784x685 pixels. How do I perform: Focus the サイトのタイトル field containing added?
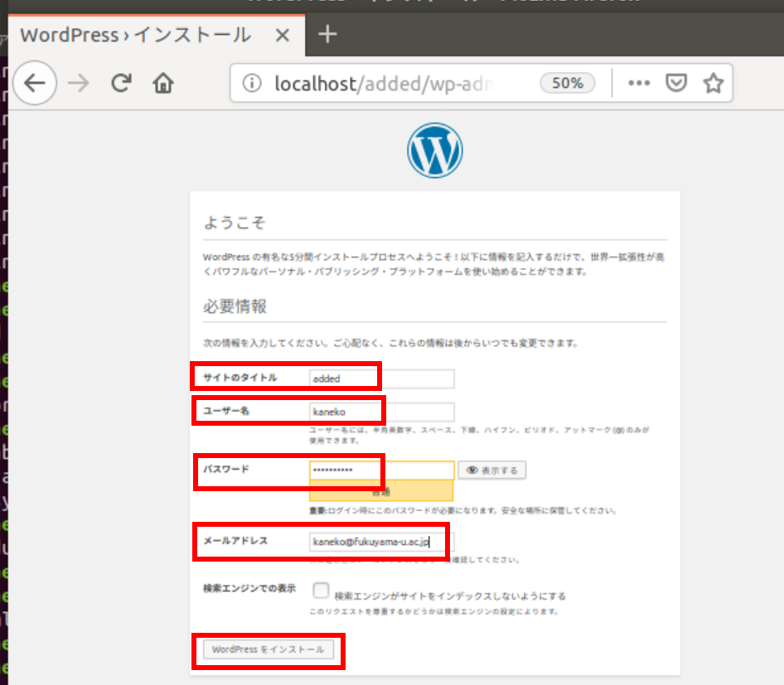pos(381,379)
